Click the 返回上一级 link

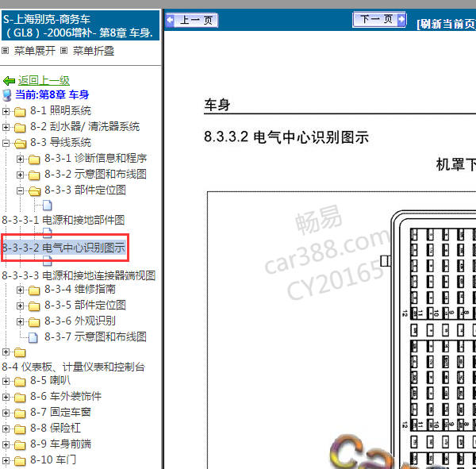click(x=44, y=80)
